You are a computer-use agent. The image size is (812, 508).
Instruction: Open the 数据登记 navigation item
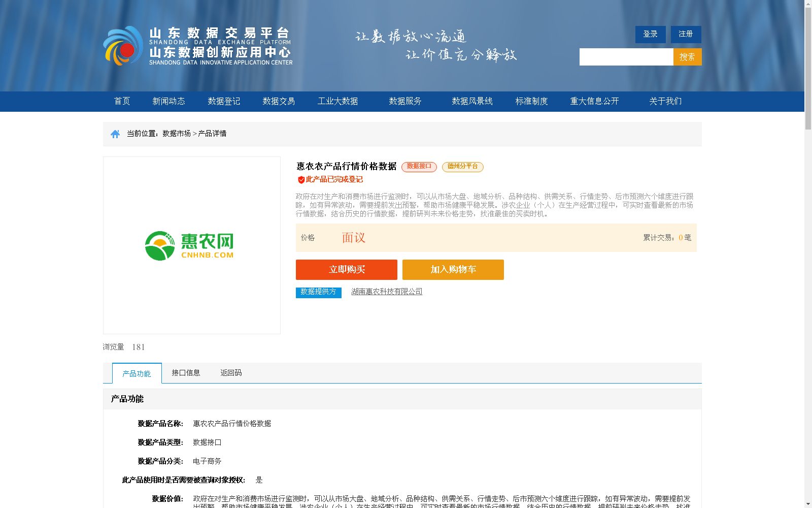click(x=224, y=102)
